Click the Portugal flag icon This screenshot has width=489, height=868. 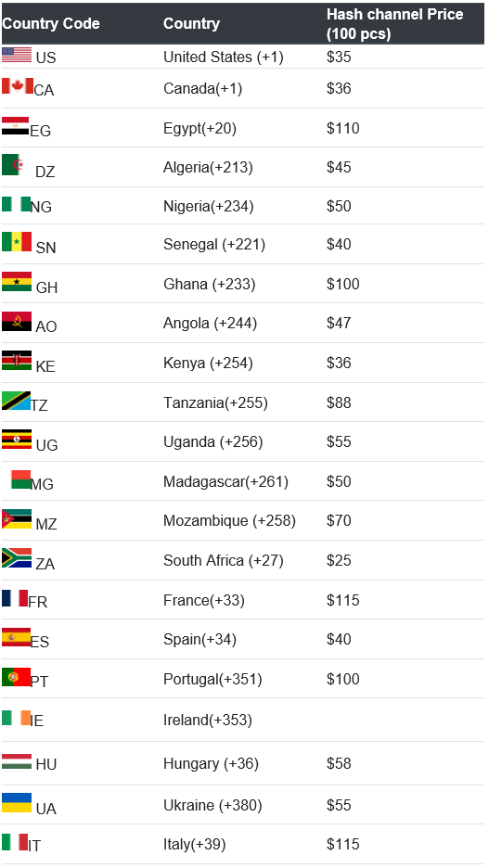[16, 677]
